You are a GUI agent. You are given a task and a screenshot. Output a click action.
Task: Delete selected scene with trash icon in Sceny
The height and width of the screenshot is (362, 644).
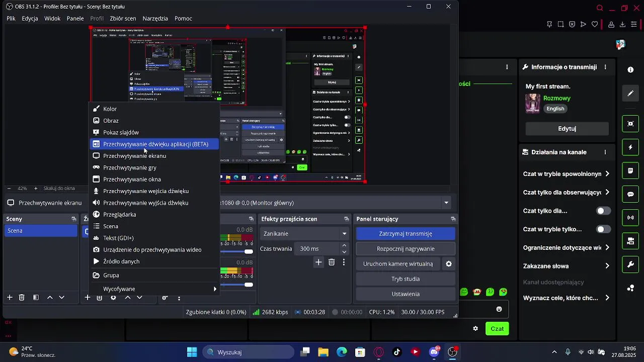22,298
